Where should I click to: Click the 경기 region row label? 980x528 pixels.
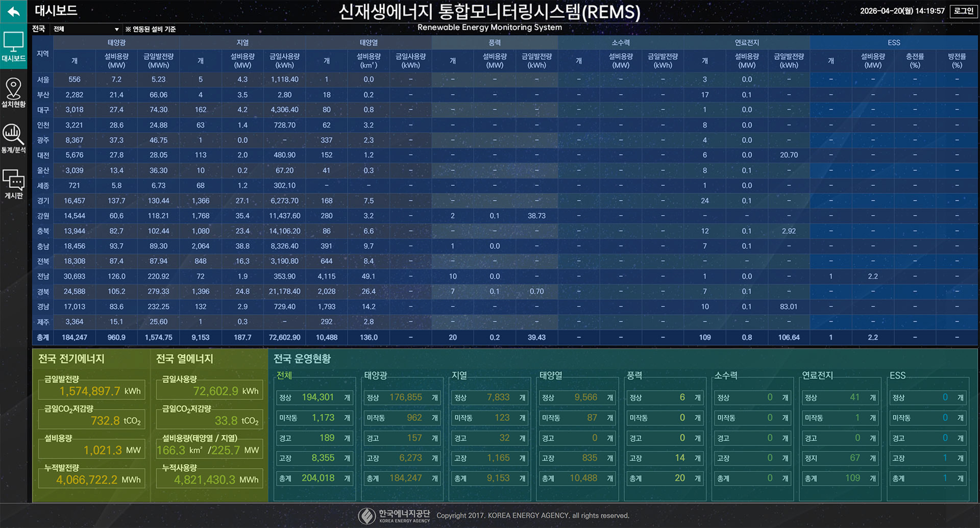pos(43,201)
